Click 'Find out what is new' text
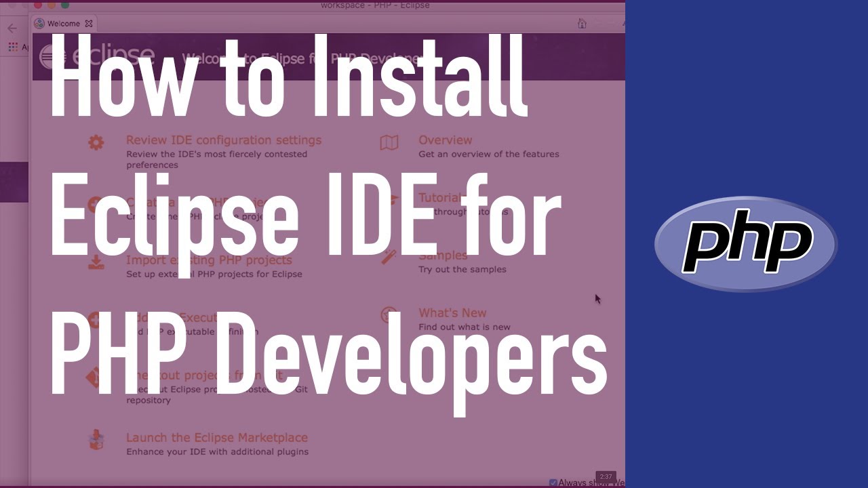This screenshot has height=488, width=868. click(465, 327)
